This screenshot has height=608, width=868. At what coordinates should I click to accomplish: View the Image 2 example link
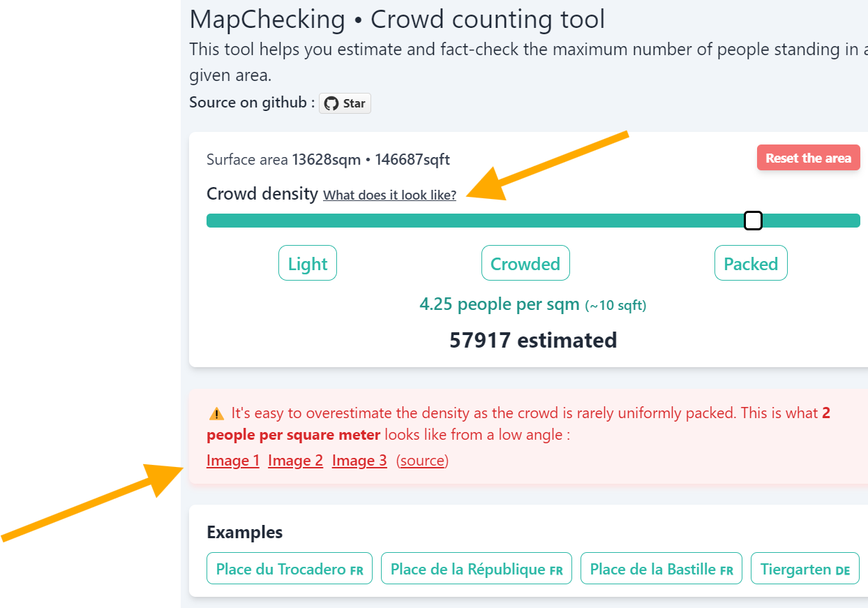tap(296, 461)
